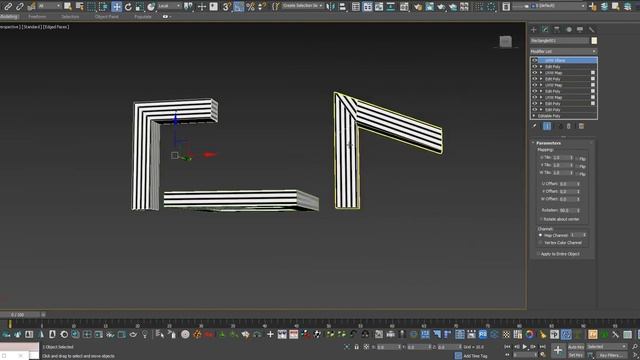Click the Rotation value field

568,210
